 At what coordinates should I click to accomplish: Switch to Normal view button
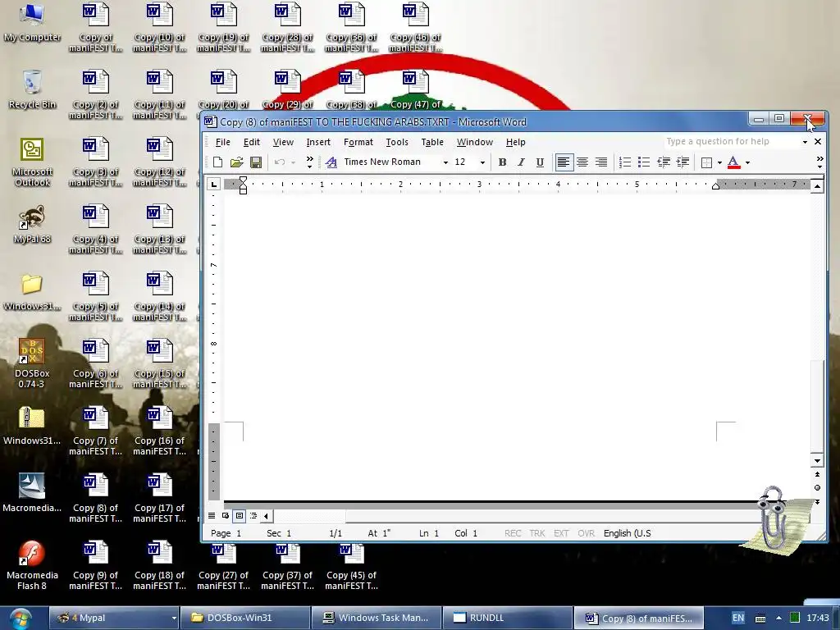[212, 516]
